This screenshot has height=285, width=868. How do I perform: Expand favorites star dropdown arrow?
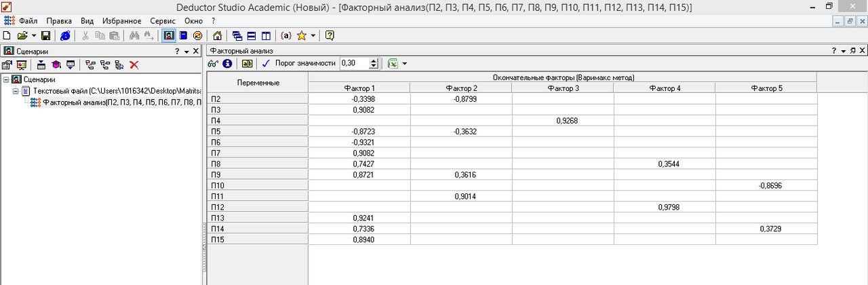click(x=312, y=35)
